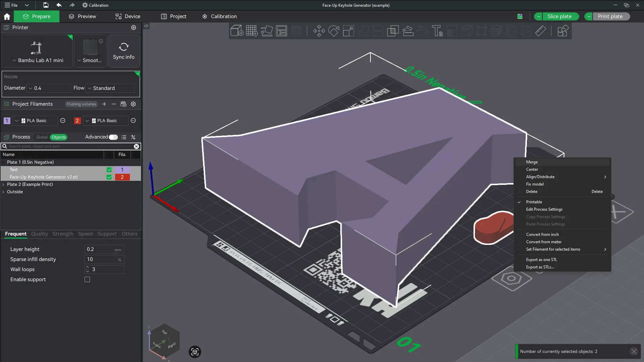Open the Assembly view puzzle icon
This screenshot has height=362, width=644.
(x=563, y=31)
